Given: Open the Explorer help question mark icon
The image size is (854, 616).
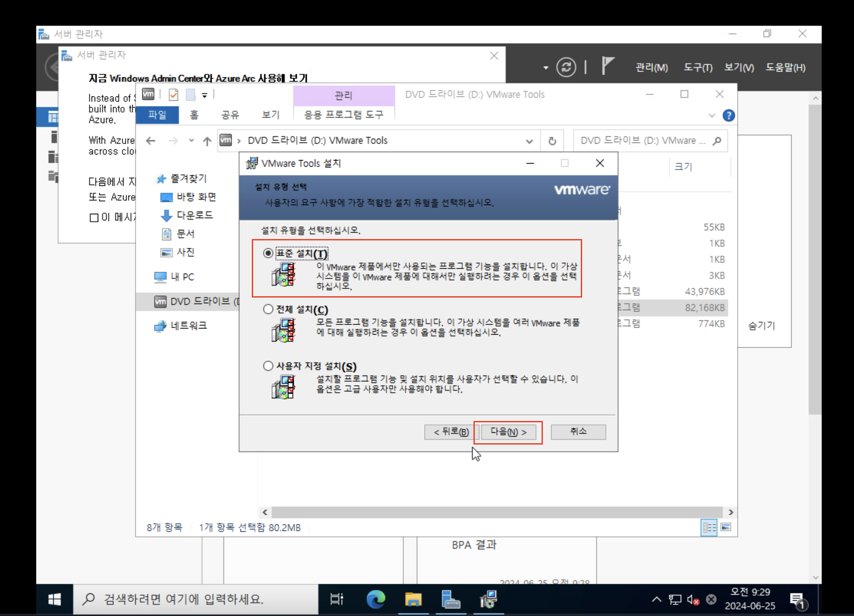Looking at the screenshot, I should coord(728,116).
